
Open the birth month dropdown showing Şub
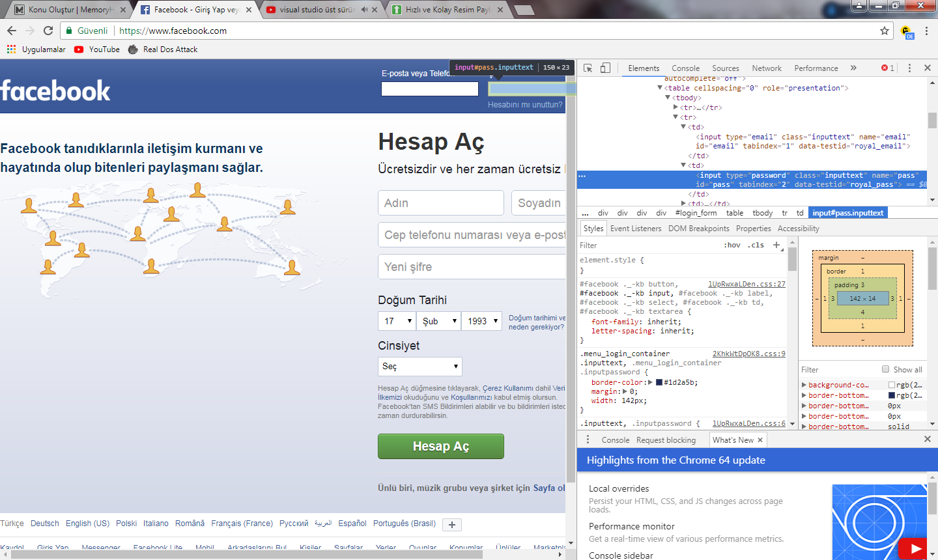pos(438,321)
